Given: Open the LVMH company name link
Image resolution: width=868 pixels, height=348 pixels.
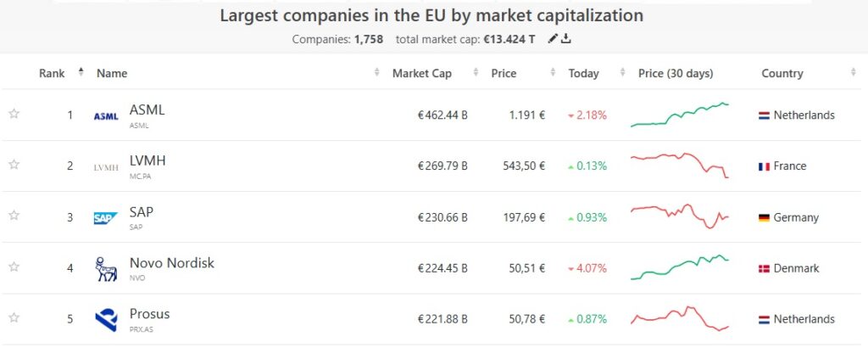Looking at the screenshot, I should pyautogui.click(x=148, y=161).
